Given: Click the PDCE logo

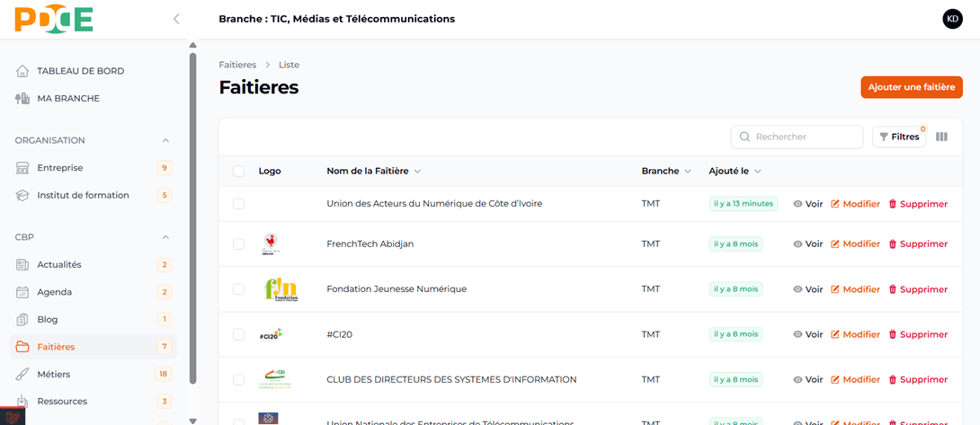Looking at the screenshot, I should click(54, 20).
